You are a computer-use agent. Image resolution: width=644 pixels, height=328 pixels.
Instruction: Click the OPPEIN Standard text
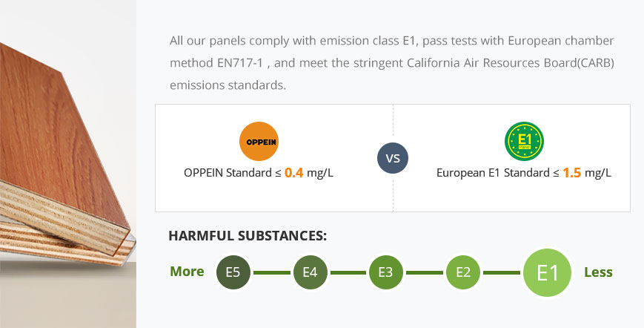click(228, 173)
